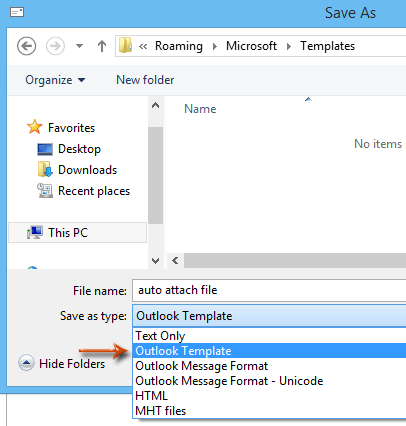Select Recent places in the sidebar
The image size is (406, 426).
pyautogui.click(x=94, y=191)
